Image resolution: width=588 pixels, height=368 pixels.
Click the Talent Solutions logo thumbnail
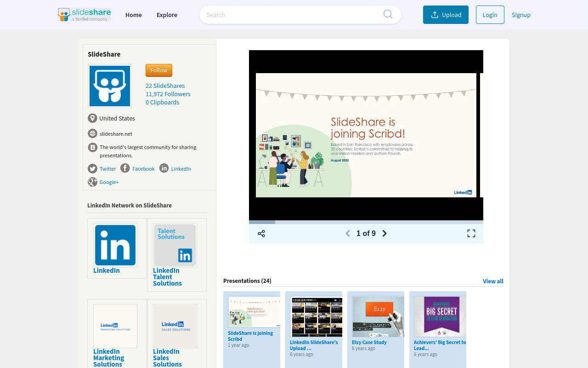[x=175, y=245]
